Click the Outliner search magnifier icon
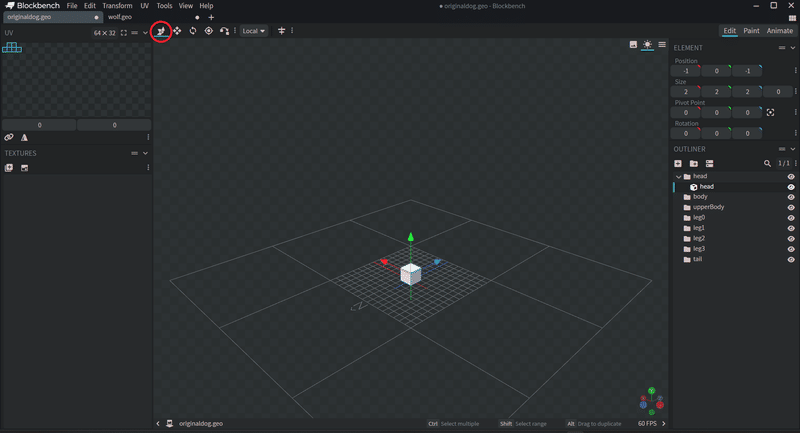The image size is (800, 433). pyautogui.click(x=767, y=164)
